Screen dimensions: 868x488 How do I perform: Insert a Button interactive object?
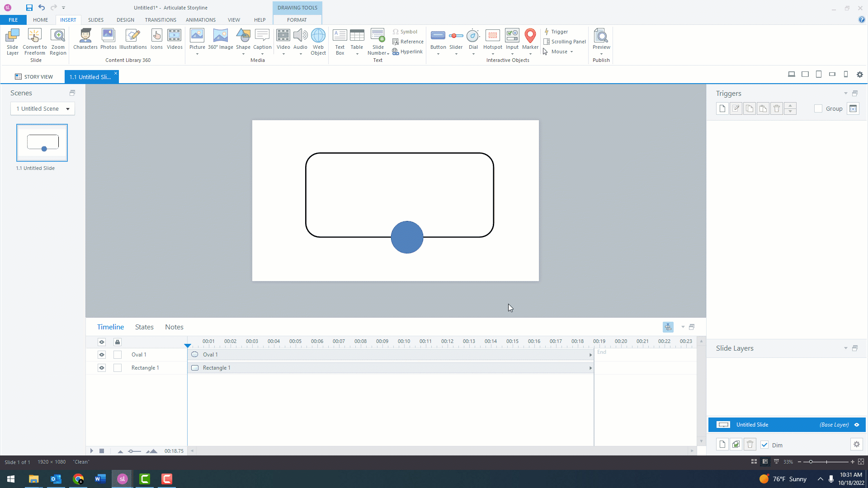[438, 41]
